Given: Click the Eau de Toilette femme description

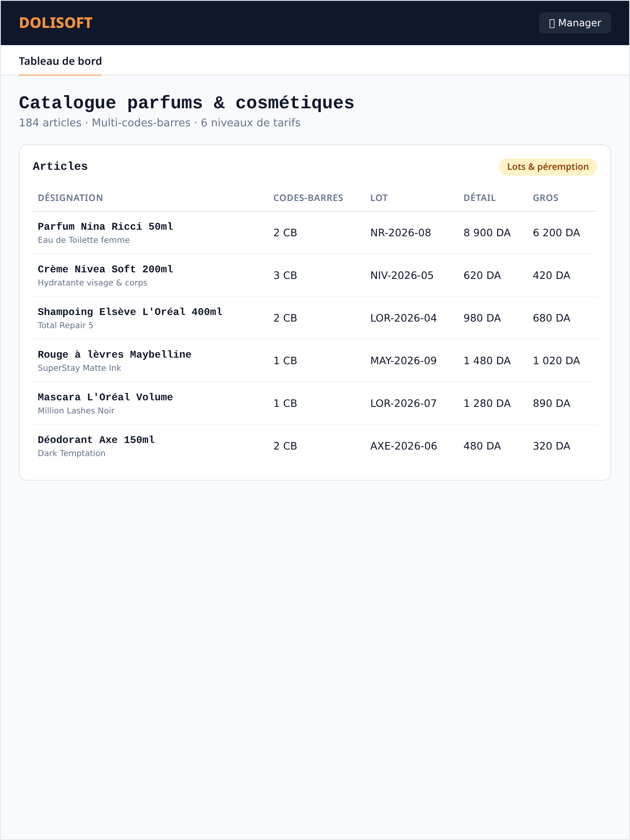Looking at the screenshot, I should coord(84,240).
